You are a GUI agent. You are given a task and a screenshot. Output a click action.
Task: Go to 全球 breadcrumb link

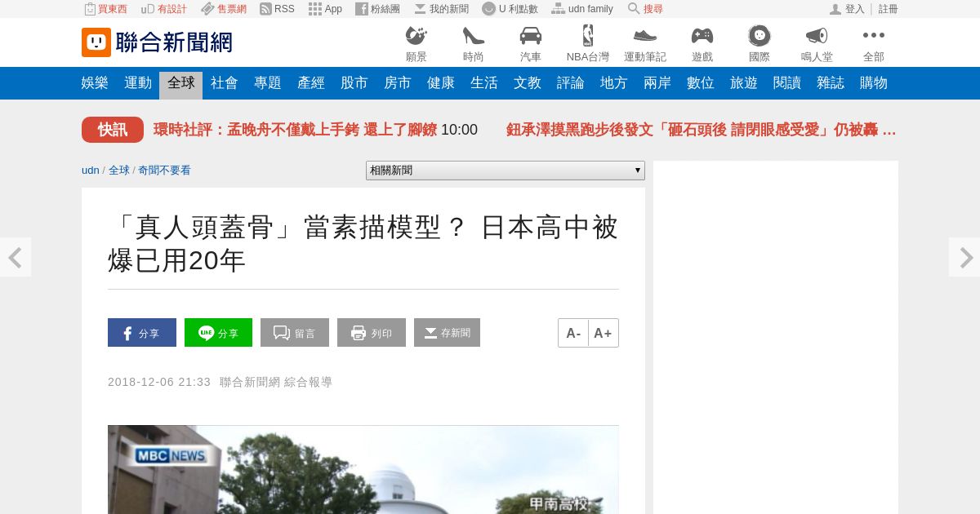click(x=119, y=171)
